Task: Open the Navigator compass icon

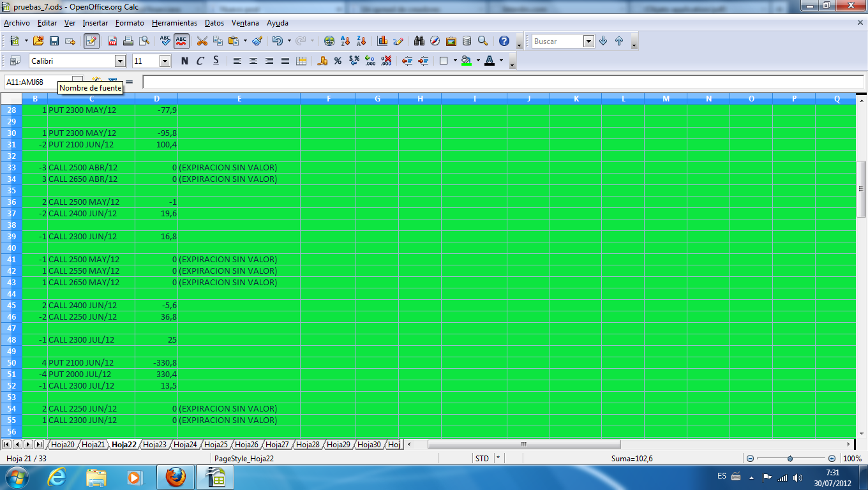Action: click(x=435, y=41)
